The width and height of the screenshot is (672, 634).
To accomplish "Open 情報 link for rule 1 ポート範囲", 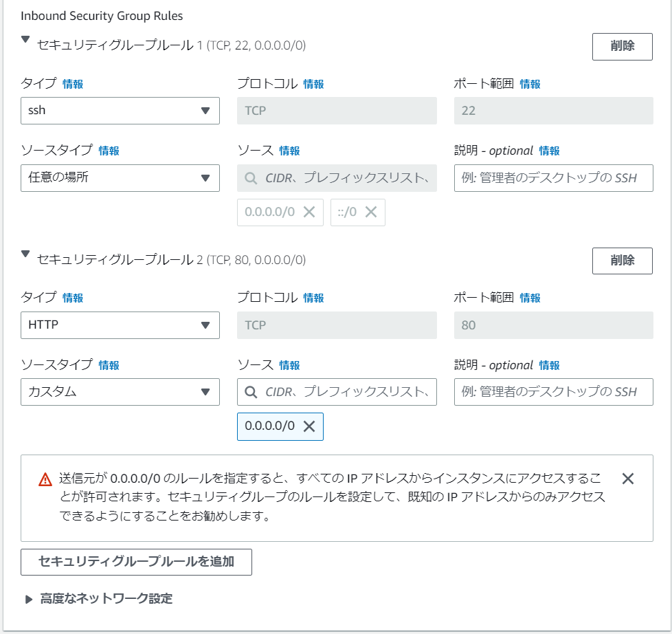I will pyautogui.click(x=530, y=84).
